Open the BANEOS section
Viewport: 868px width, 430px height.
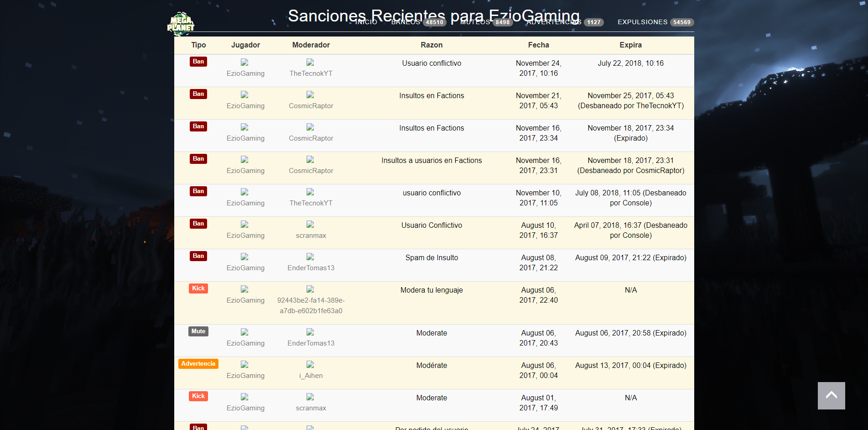pos(419,22)
